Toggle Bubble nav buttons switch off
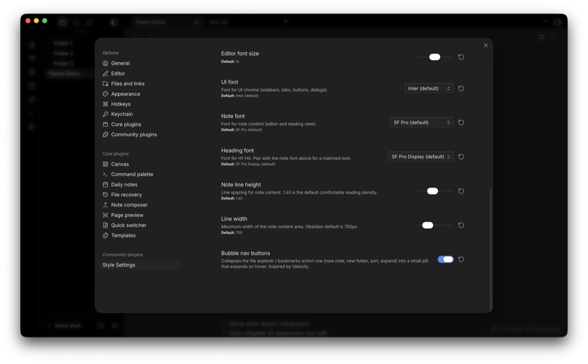The height and width of the screenshot is (364, 588). [445, 259]
